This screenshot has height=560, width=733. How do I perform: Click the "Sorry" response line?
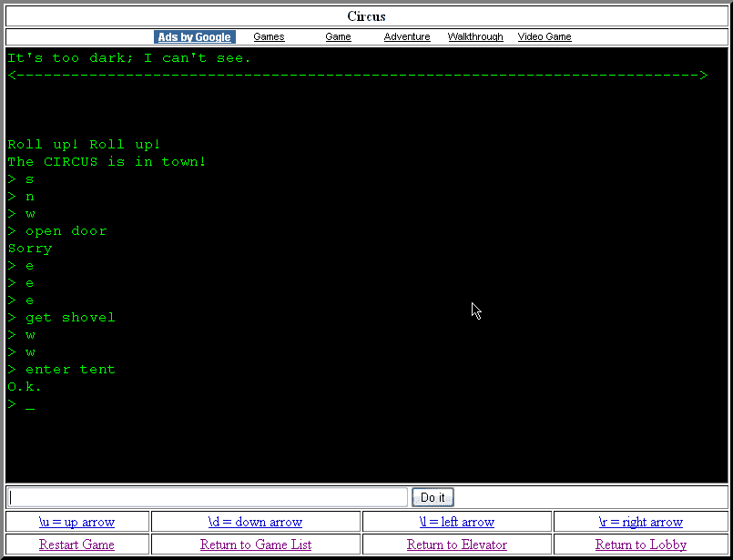point(30,249)
